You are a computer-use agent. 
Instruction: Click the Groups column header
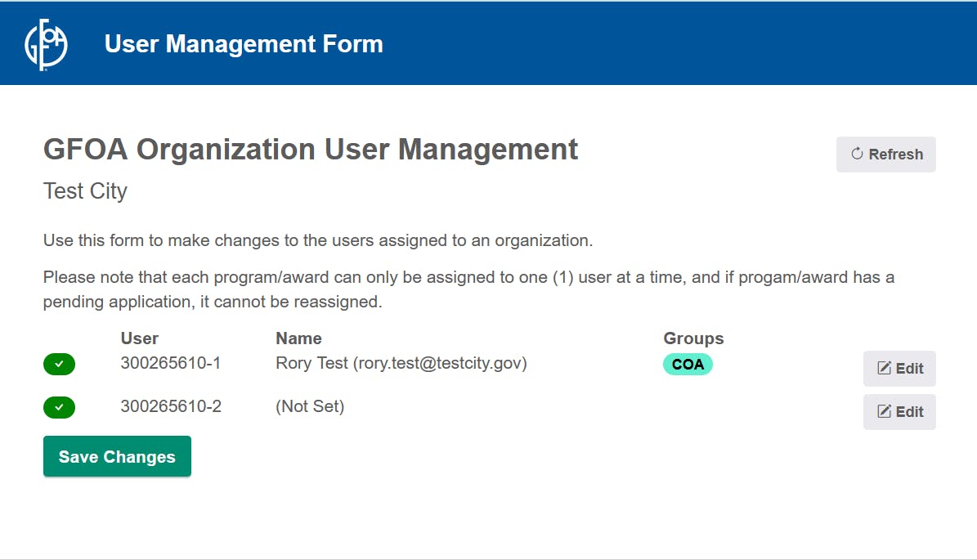[x=693, y=338]
